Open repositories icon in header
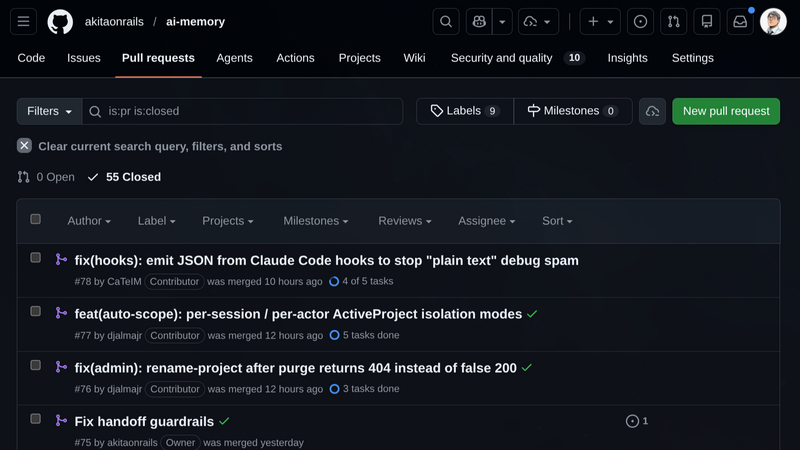800x450 pixels. click(x=707, y=21)
